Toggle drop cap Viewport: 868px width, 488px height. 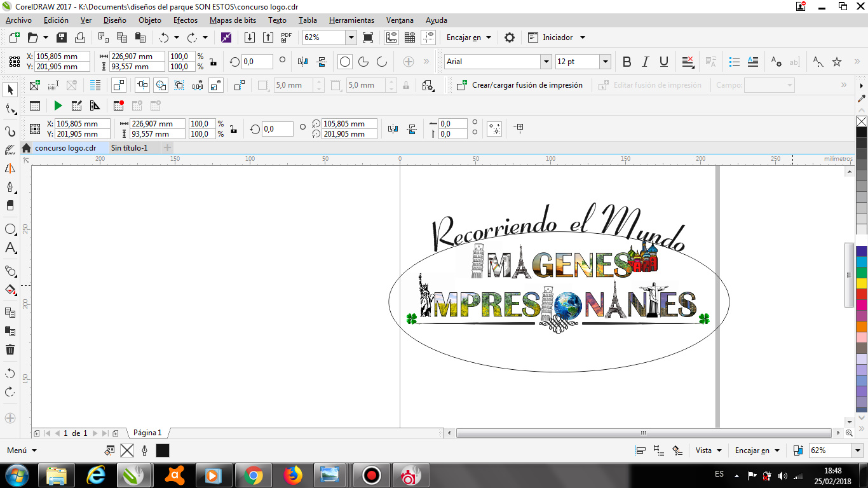click(753, 62)
